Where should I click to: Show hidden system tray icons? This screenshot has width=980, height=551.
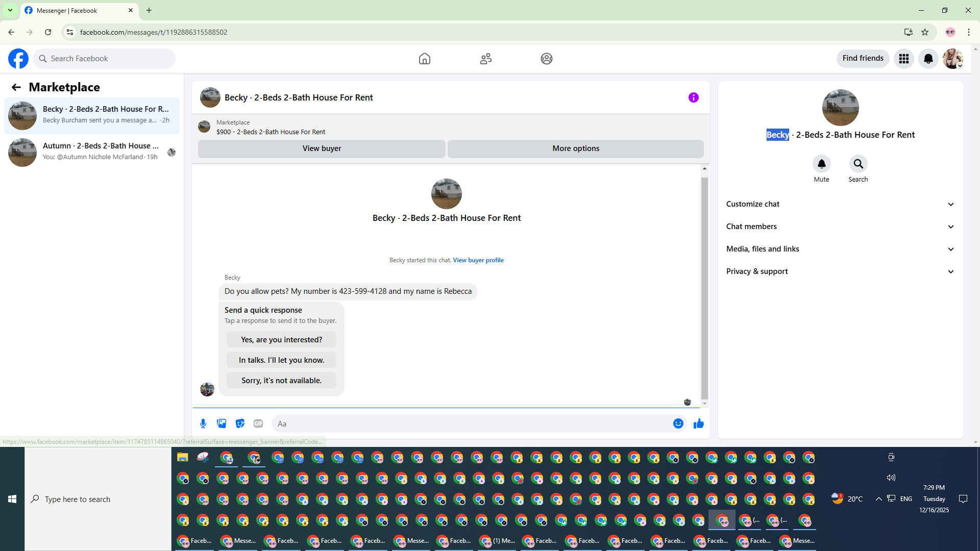point(879,499)
